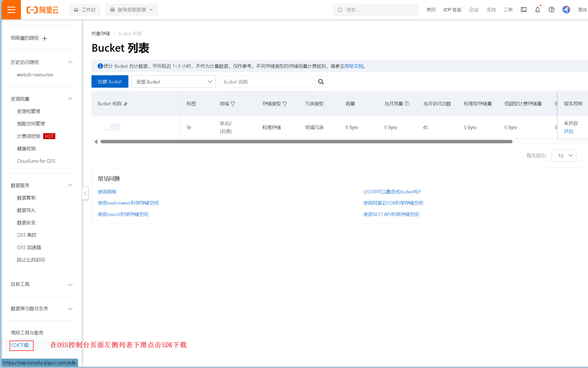Collapse the 数据服务 section

[x=70, y=185]
